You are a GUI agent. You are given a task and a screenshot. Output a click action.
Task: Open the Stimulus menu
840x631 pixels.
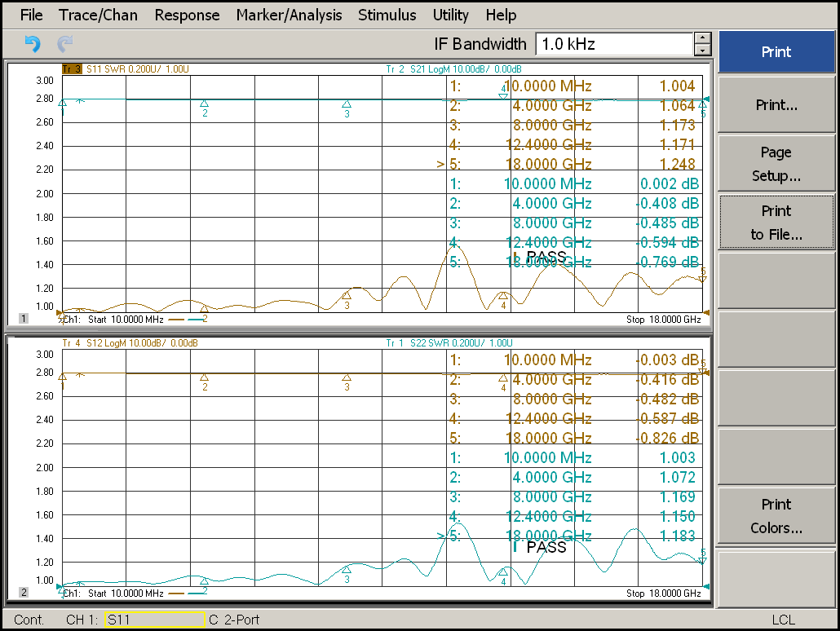coord(387,15)
